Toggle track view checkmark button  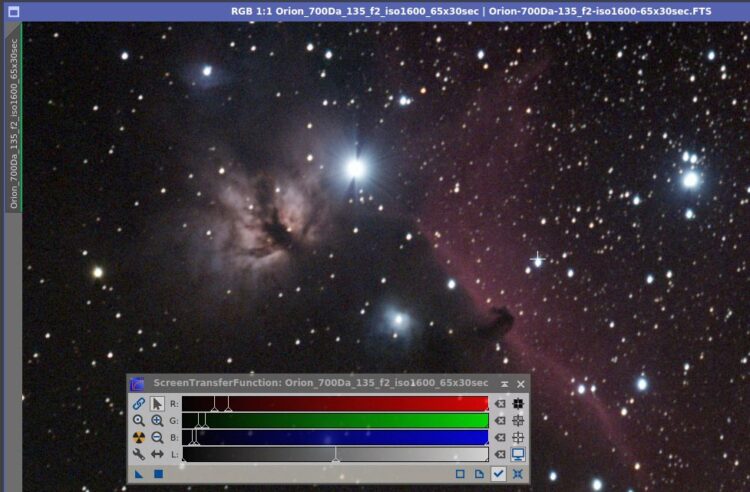[498, 474]
